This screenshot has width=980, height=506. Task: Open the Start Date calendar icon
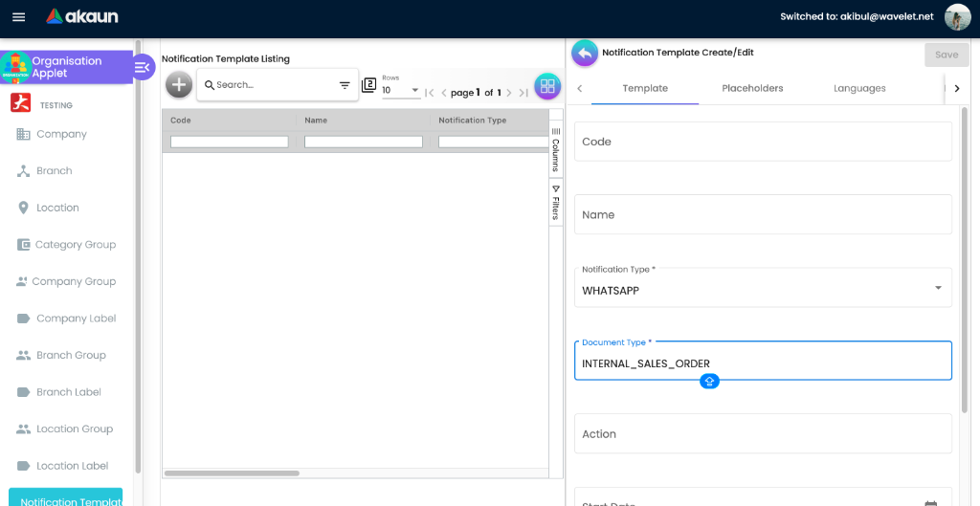(x=931, y=503)
